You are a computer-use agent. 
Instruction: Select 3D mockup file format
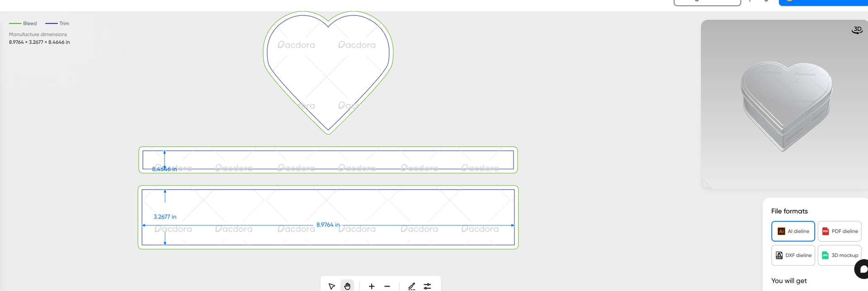[x=840, y=255]
